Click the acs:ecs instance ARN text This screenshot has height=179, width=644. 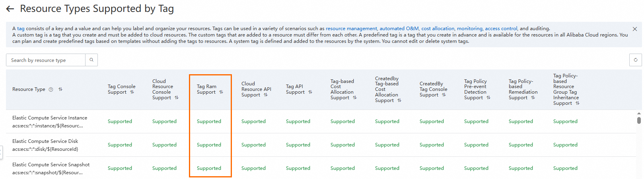tap(48, 126)
